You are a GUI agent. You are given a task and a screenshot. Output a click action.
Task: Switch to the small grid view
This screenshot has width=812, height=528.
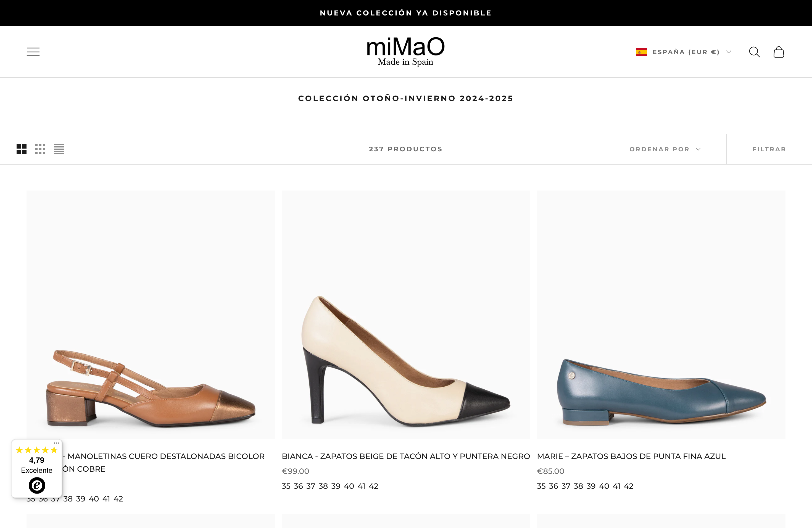click(40, 149)
